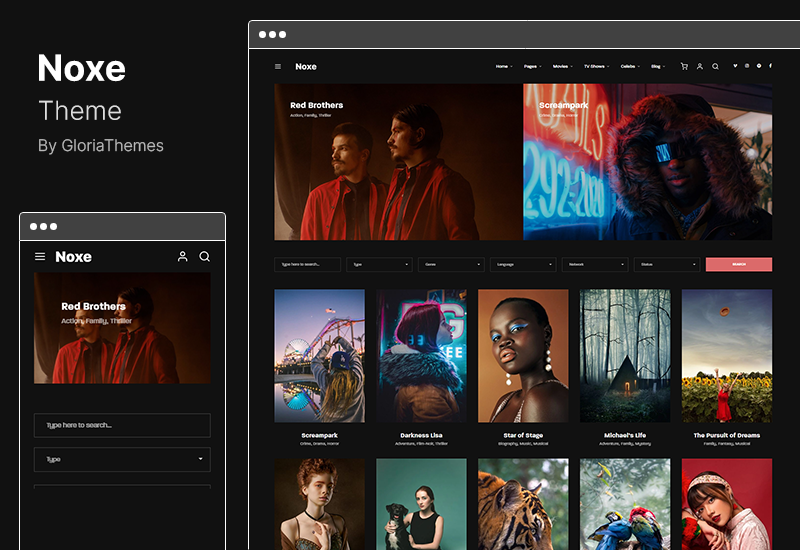
Task: Click the user account icon in desktop header
Action: click(x=699, y=67)
